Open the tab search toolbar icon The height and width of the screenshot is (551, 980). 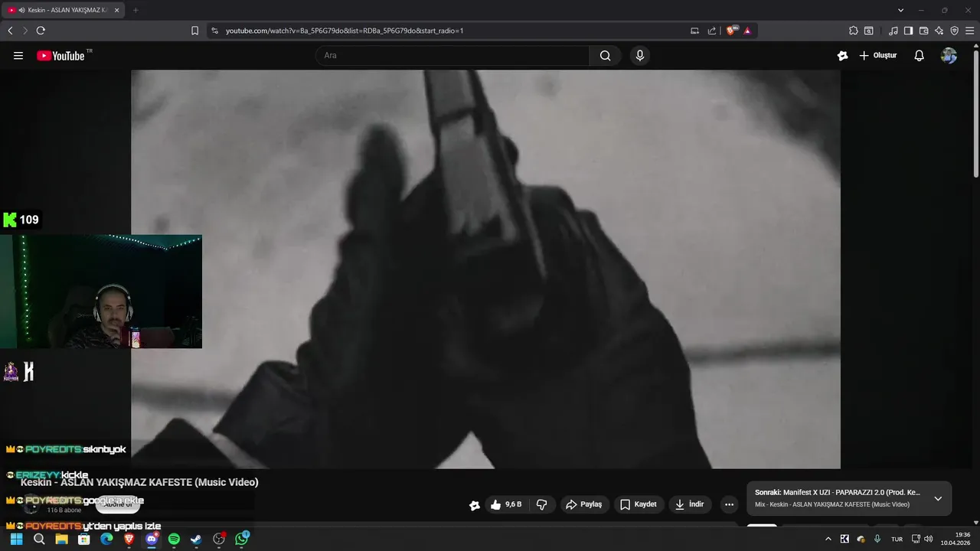click(869, 31)
